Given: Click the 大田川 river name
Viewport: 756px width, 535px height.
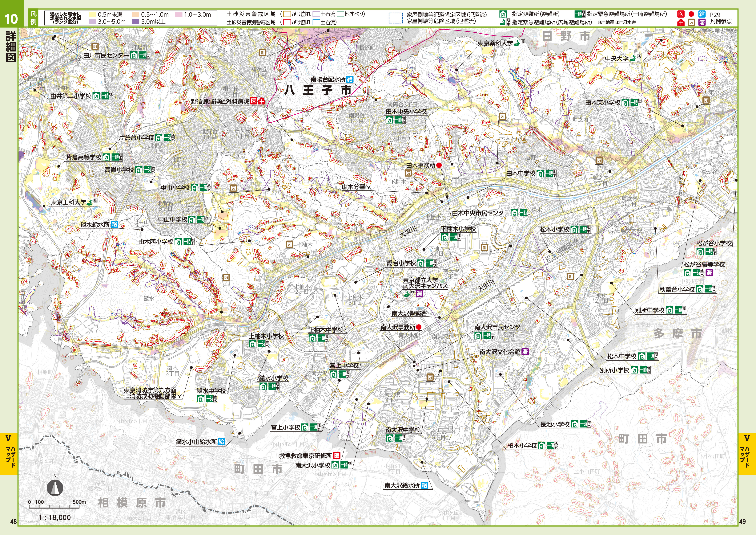Looking at the screenshot, I should pyautogui.click(x=486, y=285).
